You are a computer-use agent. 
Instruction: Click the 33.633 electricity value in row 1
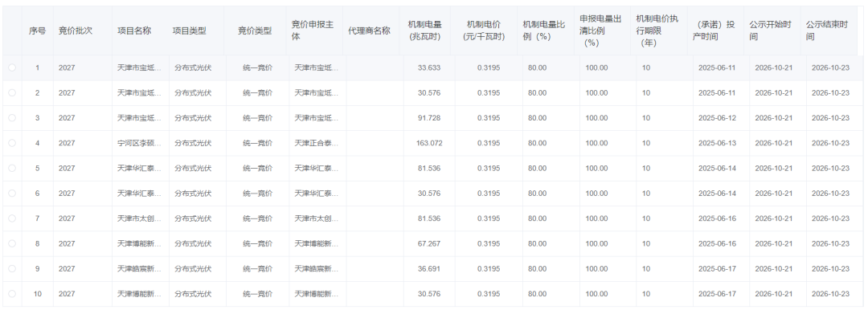point(429,67)
